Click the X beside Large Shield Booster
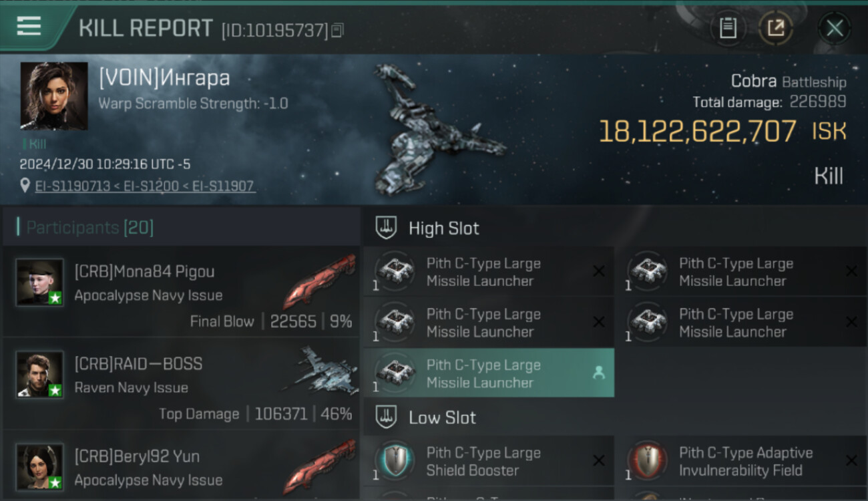 click(598, 461)
